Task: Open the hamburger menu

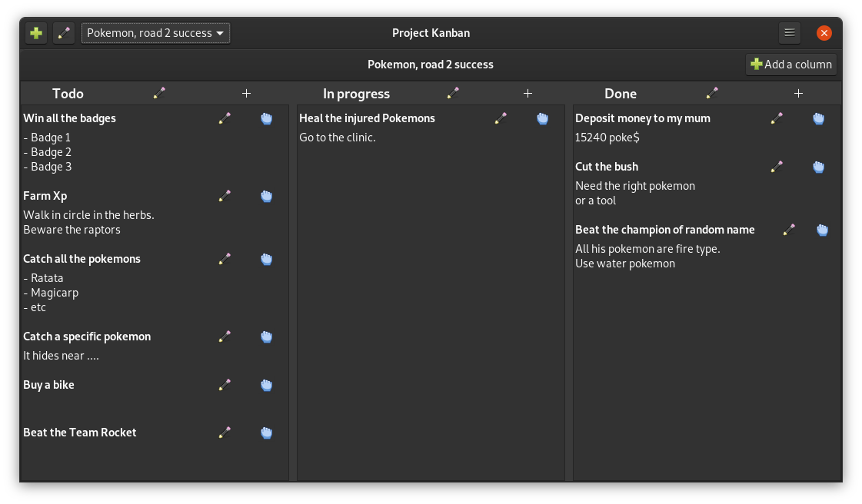Action: pos(789,33)
